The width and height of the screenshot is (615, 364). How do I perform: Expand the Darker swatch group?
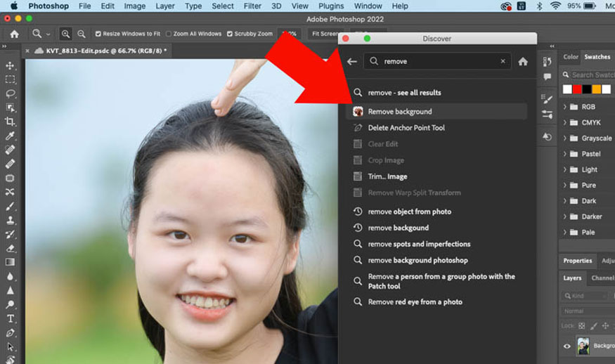tap(565, 216)
